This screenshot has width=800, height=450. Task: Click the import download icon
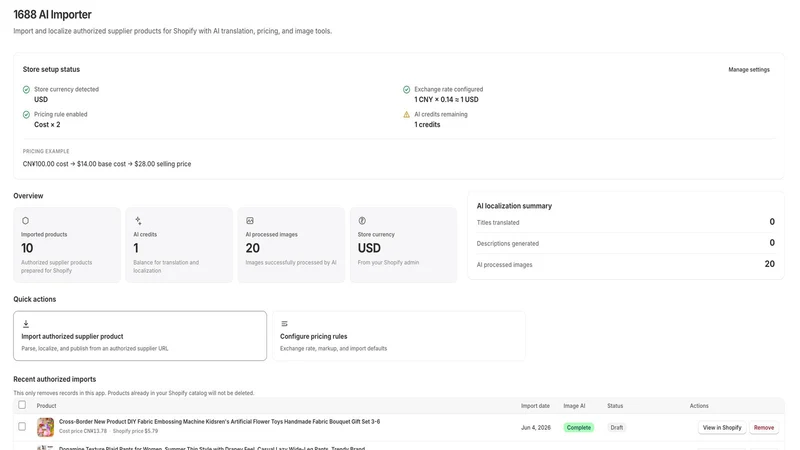(26, 324)
